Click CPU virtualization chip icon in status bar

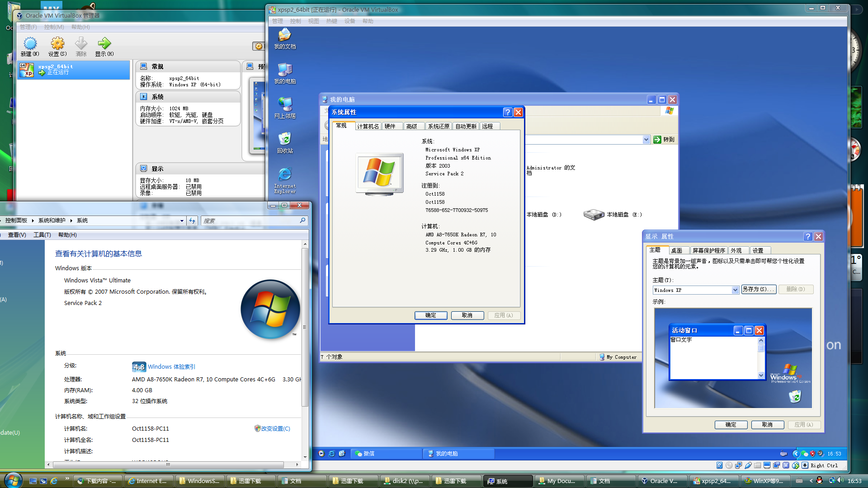[x=786, y=465]
